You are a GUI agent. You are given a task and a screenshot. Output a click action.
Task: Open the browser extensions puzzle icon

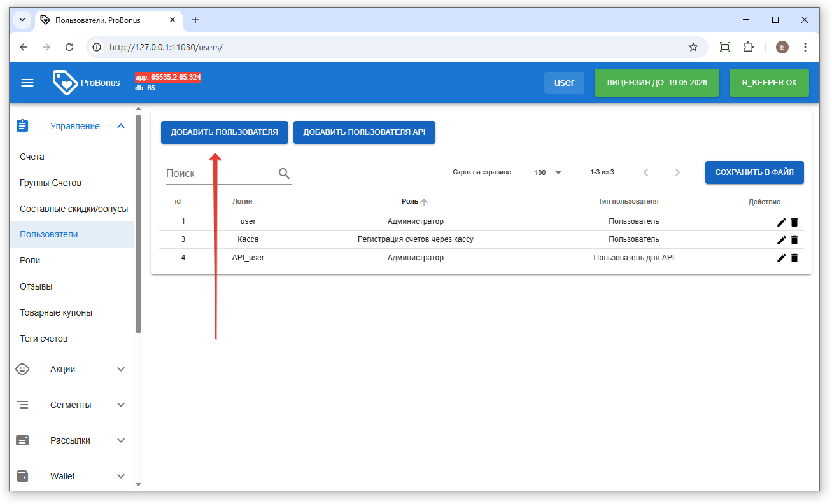pyautogui.click(x=748, y=47)
